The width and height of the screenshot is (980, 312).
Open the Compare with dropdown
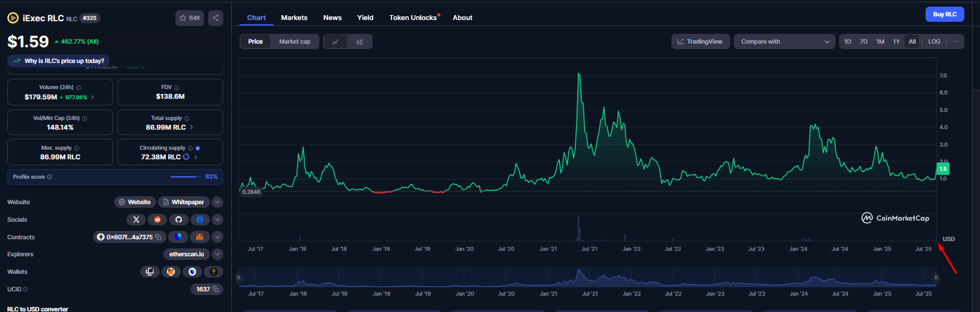click(x=785, y=42)
